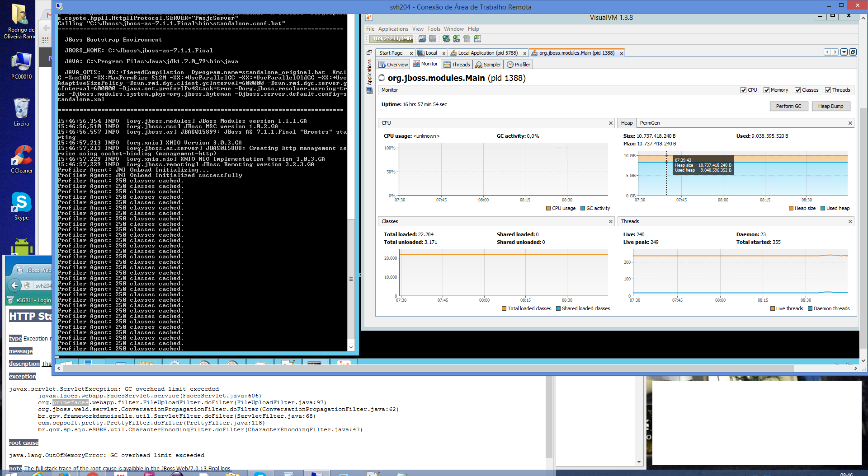Uncheck the Classes monitor checkbox
Screen dimensions: 868x476
(x=797, y=90)
